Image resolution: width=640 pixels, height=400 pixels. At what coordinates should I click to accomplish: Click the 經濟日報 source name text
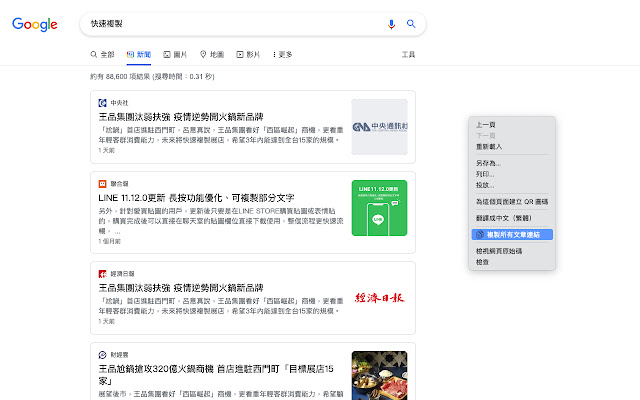pyautogui.click(x=122, y=274)
